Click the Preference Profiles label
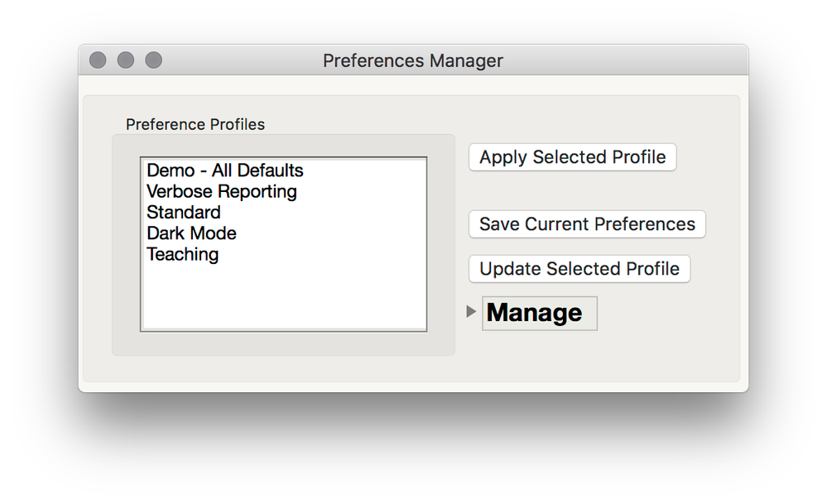The width and height of the screenshot is (827, 504). pos(195,124)
